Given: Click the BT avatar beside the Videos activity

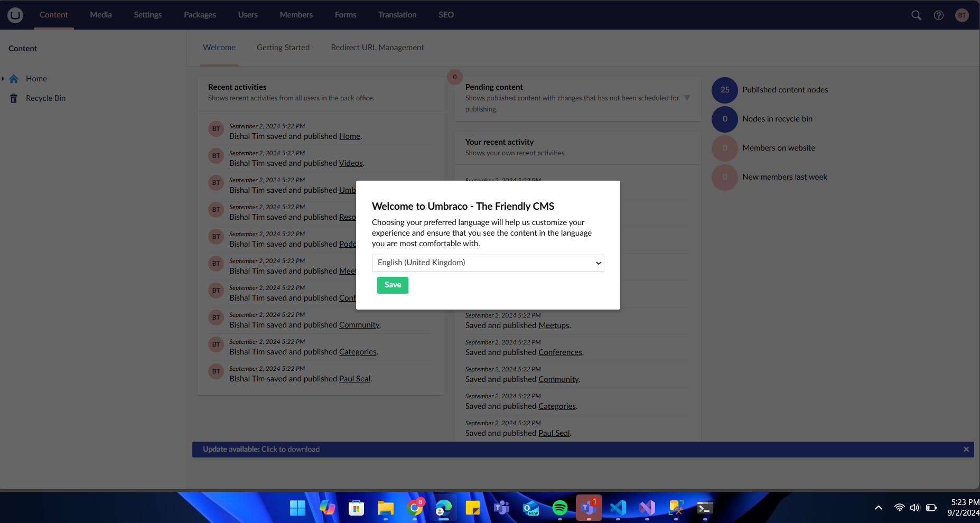Looking at the screenshot, I should click(216, 156).
